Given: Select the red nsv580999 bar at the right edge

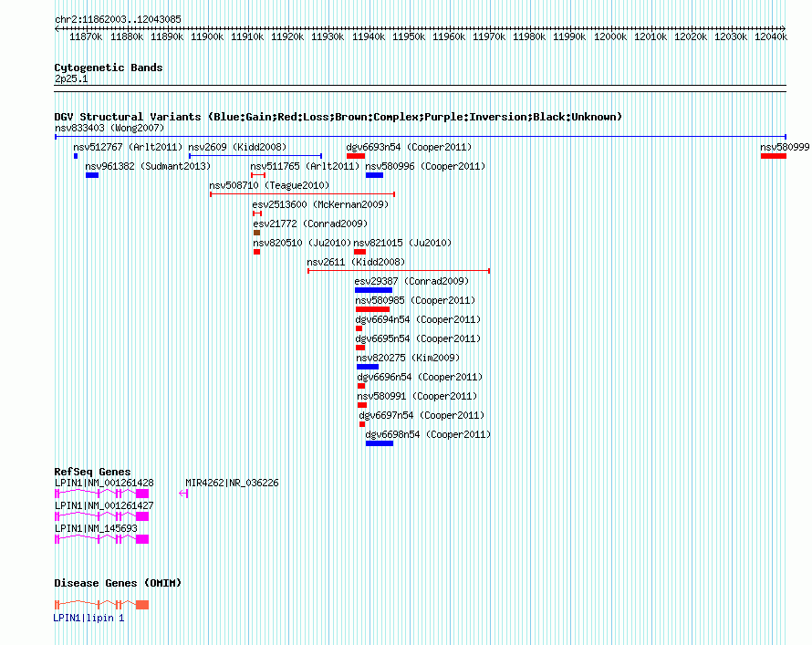Looking at the screenshot, I should click(773, 156).
